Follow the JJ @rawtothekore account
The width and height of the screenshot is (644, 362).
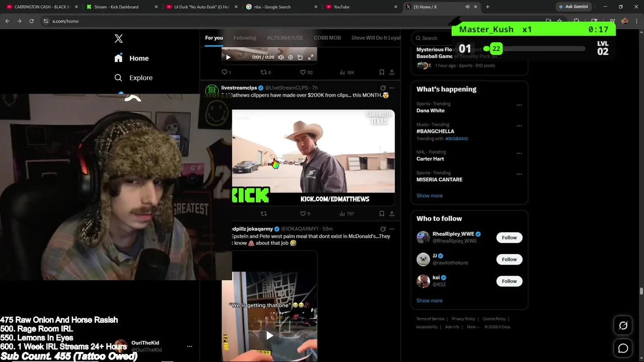point(509,259)
